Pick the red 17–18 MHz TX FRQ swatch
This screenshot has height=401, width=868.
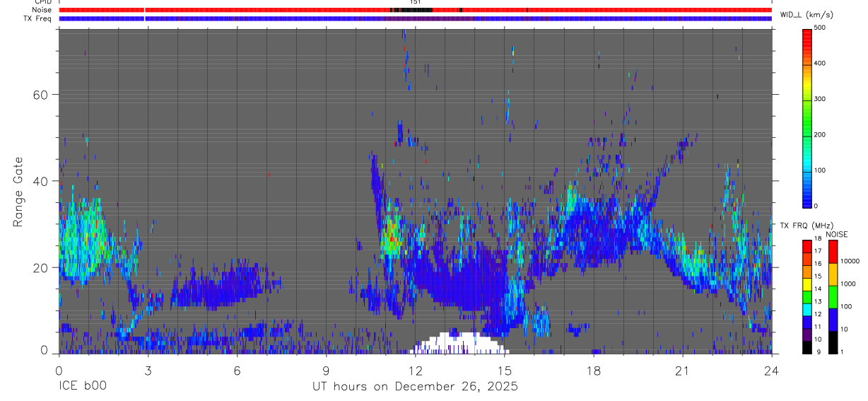(807, 245)
